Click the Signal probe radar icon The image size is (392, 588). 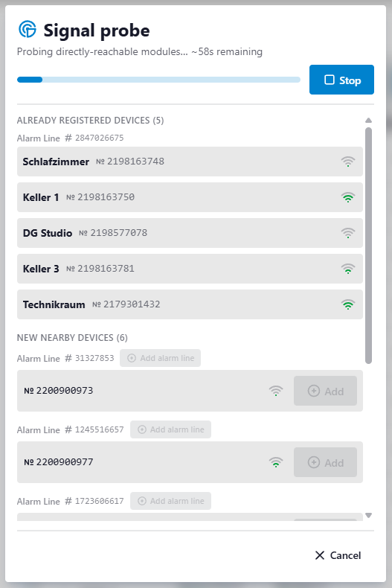28,29
